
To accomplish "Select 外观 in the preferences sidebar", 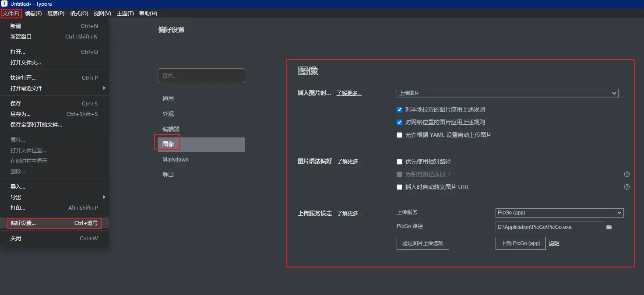I will pyautogui.click(x=168, y=114).
